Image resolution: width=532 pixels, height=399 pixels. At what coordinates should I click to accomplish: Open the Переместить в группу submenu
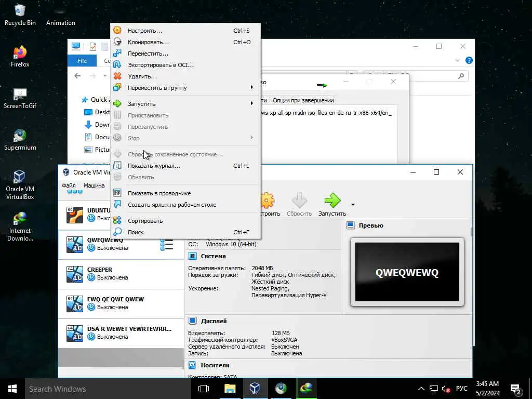(x=185, y=87)
